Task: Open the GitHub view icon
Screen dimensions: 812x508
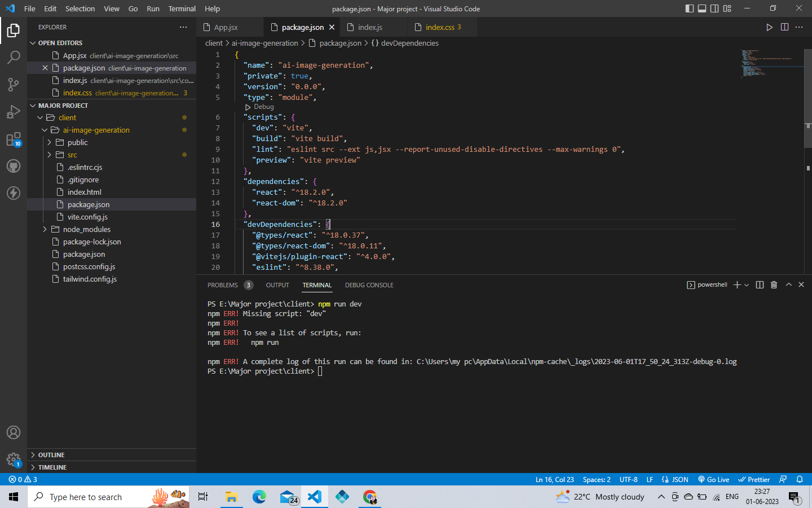Action: (14, 166)
